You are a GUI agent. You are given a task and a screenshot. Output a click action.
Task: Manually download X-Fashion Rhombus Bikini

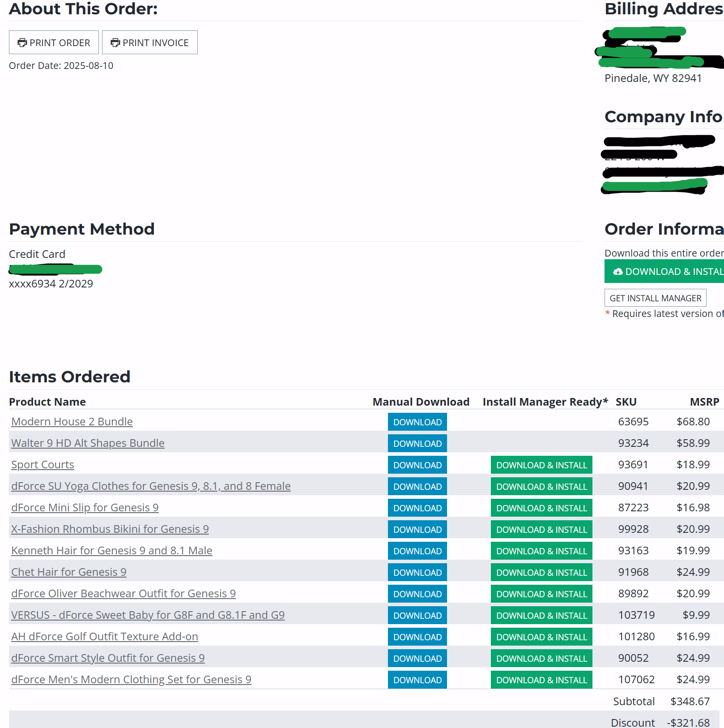[417, 529]
